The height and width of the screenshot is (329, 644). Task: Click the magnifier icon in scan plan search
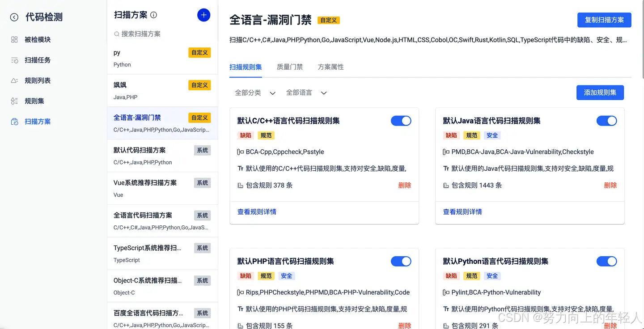(117, 34)
